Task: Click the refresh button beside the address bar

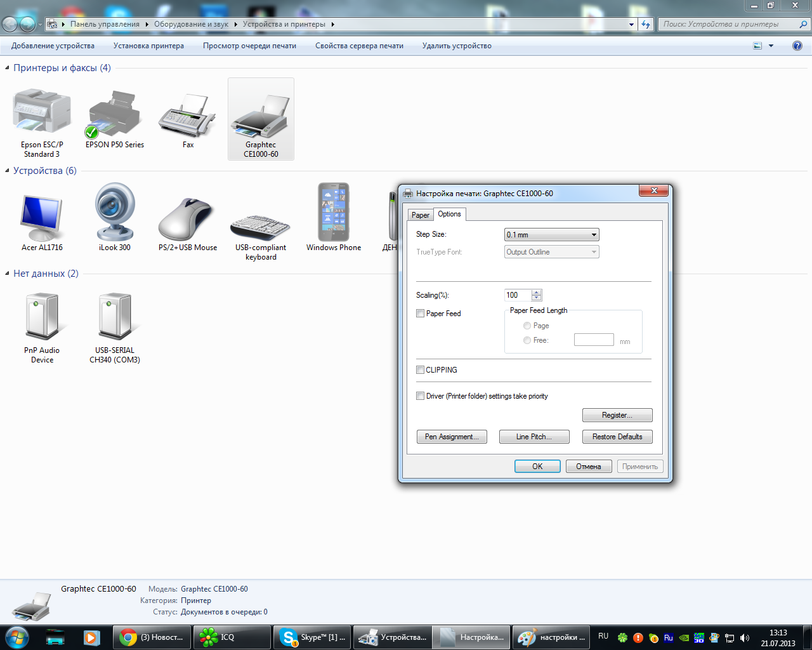Action: coord(646,24)
